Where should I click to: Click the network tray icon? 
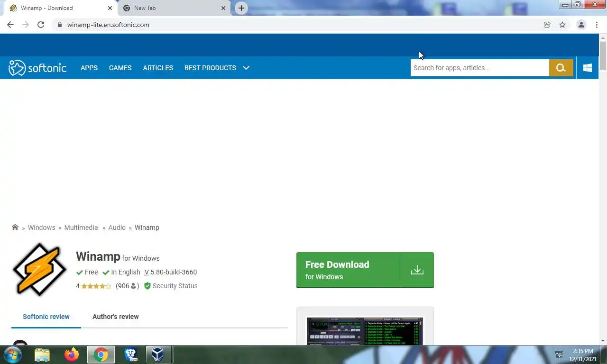click(x=559, y=355)
